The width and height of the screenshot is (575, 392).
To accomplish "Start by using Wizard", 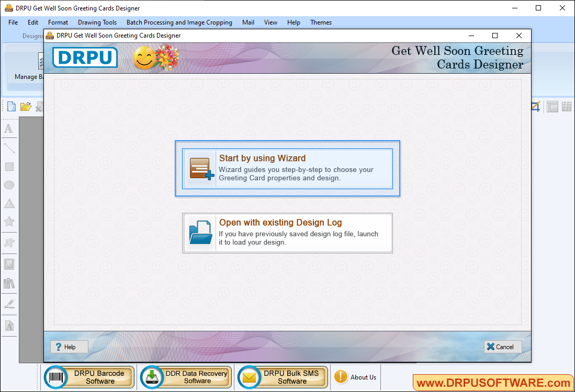I will click(x=287, y=169).
